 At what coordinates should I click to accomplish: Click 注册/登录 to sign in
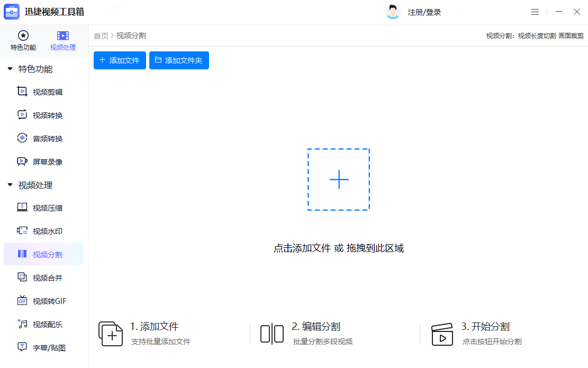coord(424,12)
